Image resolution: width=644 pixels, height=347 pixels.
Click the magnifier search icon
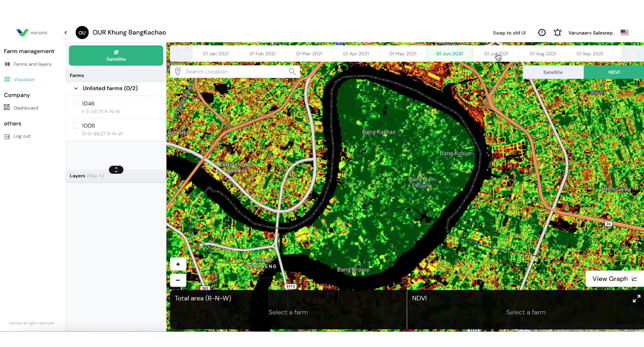[292, 72]
